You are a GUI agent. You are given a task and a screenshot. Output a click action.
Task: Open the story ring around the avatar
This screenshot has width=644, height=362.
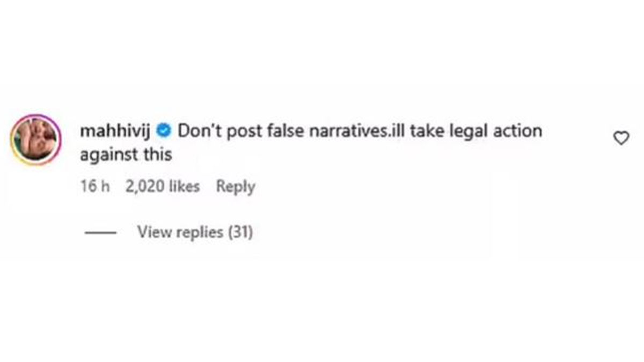pyautogui.click(x=35, y=139)
